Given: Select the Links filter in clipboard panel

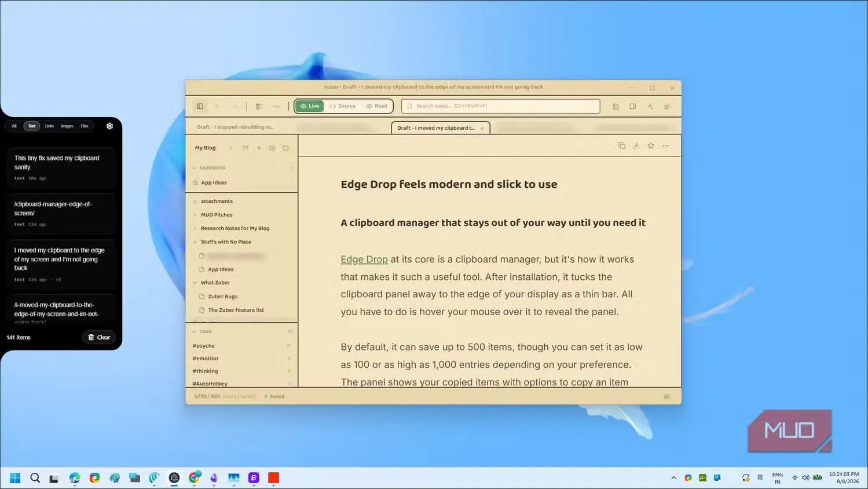Looking at the screenshot, I should pyautogui.click(x=49, y=126).
